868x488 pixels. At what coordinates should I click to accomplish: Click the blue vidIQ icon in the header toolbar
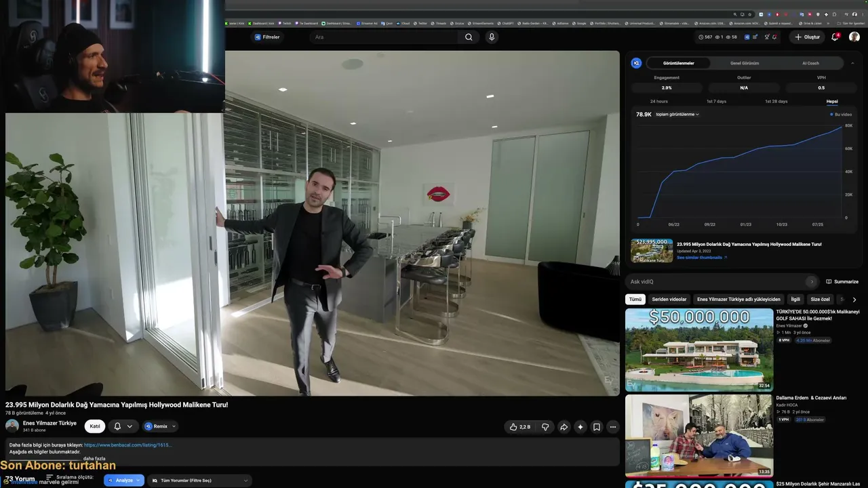point(747,37)
